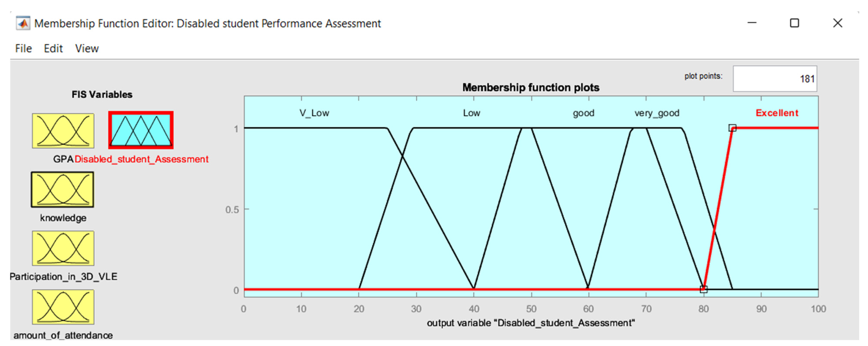868x346 pixels.
Task: Click the MATLAB logo in the title bar
Action: click(23, 24)
